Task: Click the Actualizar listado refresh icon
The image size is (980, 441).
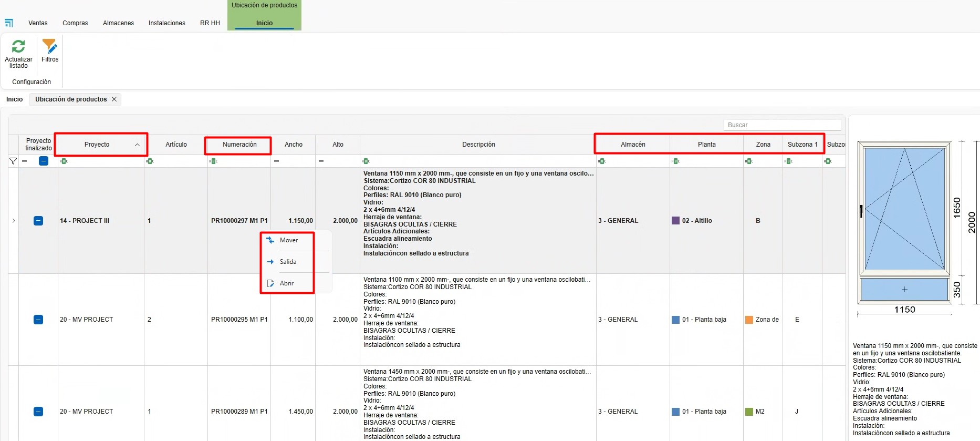Action: click(18, 46)
